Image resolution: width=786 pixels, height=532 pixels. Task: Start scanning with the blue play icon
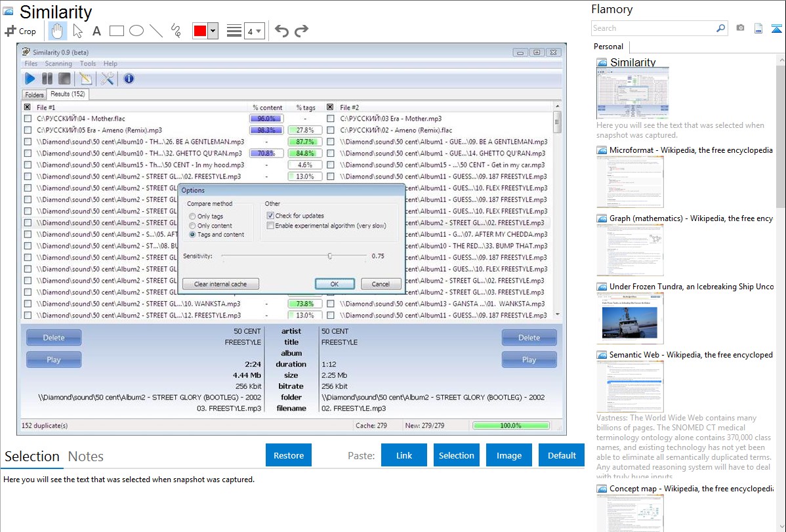click(x=30, y=78)
